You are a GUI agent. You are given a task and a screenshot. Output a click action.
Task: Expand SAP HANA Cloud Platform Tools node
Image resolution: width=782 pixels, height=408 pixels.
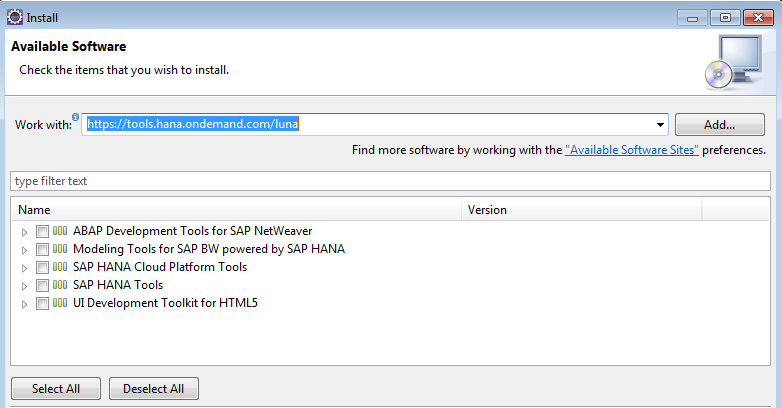(24, 268)
